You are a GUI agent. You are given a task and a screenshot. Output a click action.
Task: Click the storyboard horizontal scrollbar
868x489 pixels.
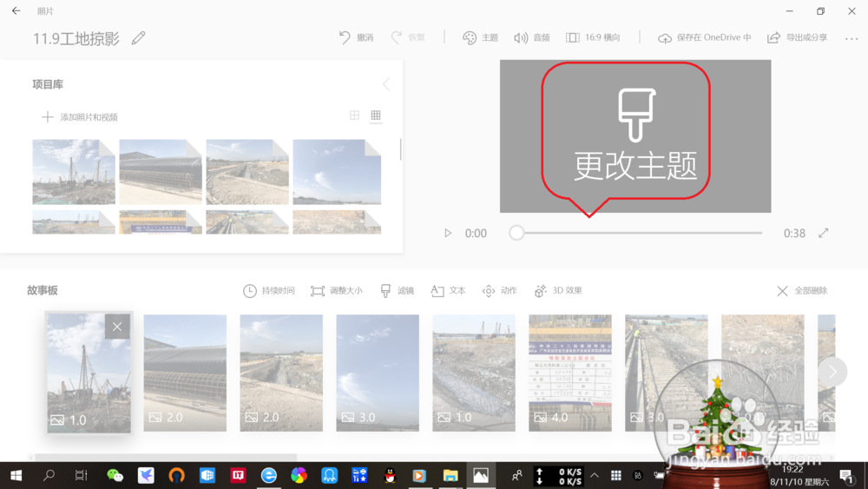coord(166,458)
